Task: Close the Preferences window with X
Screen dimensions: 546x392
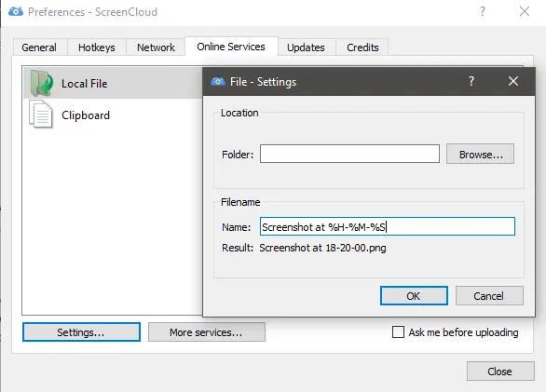Action: (x=525, y=11)
